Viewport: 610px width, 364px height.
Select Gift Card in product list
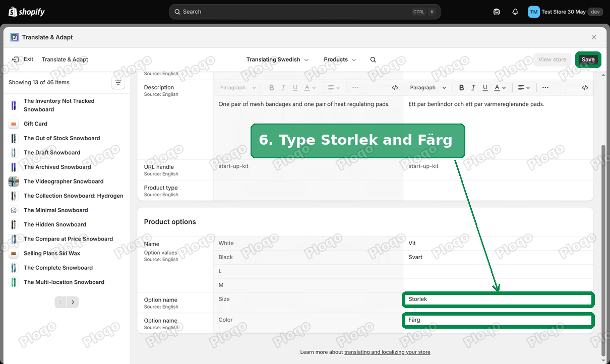[35, 124]
